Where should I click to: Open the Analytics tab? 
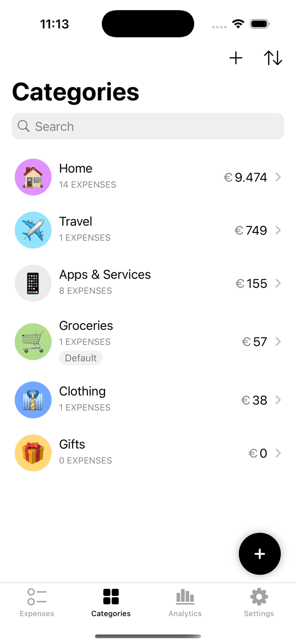[185, 602]
